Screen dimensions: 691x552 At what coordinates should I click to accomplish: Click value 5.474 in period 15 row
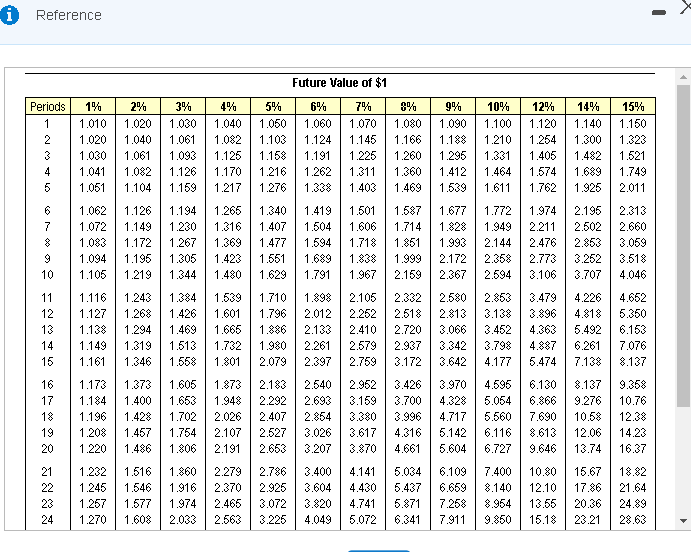click(542, 362)
